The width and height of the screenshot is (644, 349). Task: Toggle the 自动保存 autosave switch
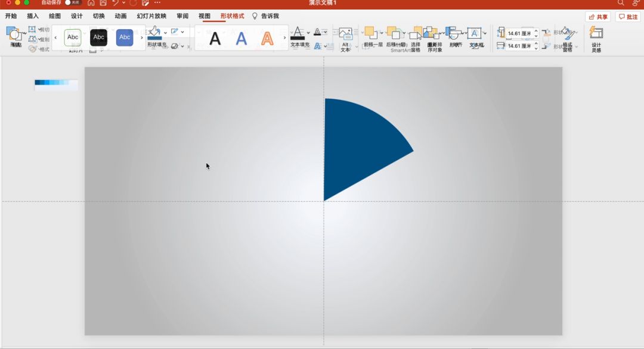pyautogui.click(x=72, y=2)
